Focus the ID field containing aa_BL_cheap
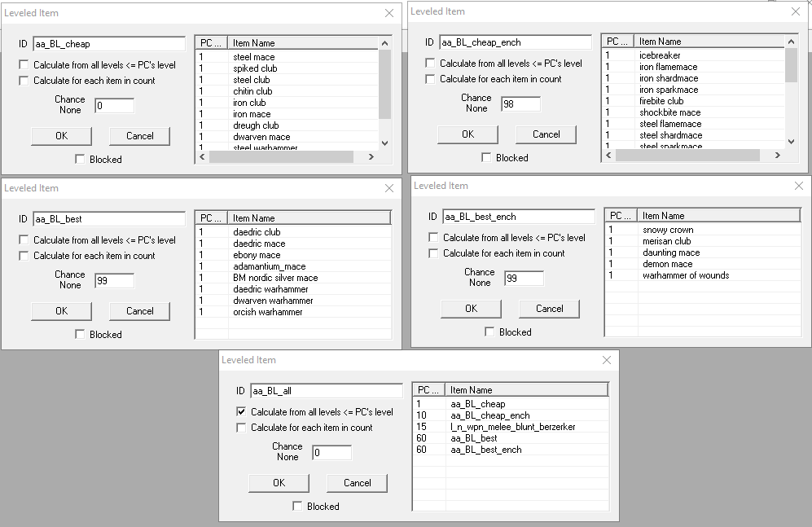This screenshot has height=527, width=812. [x=109, y=44]
